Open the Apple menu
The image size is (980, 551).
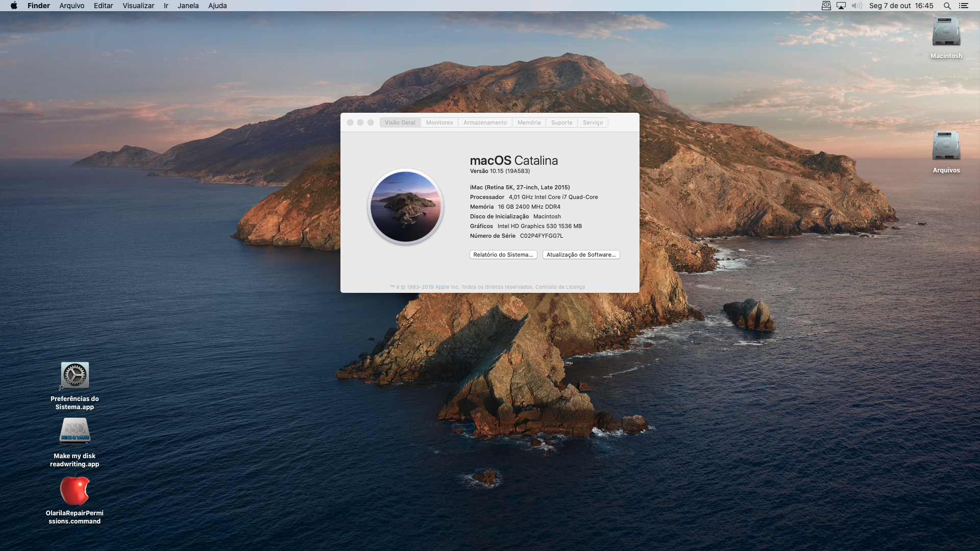pyautogui.click(x=14, y=6)
